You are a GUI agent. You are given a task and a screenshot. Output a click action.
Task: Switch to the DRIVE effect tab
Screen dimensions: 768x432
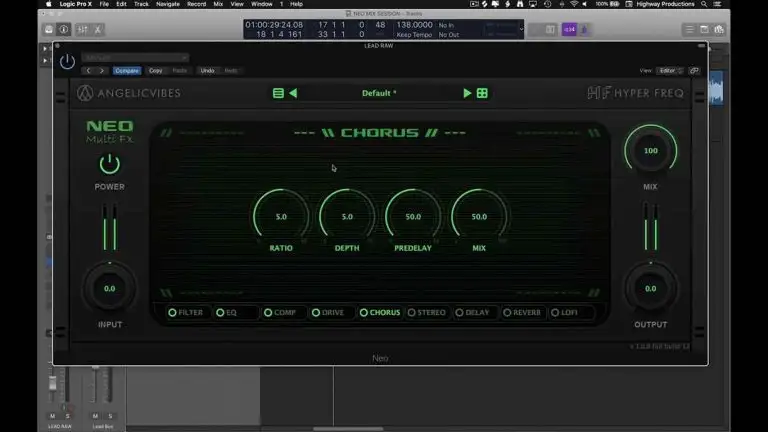tap(333, 312)
